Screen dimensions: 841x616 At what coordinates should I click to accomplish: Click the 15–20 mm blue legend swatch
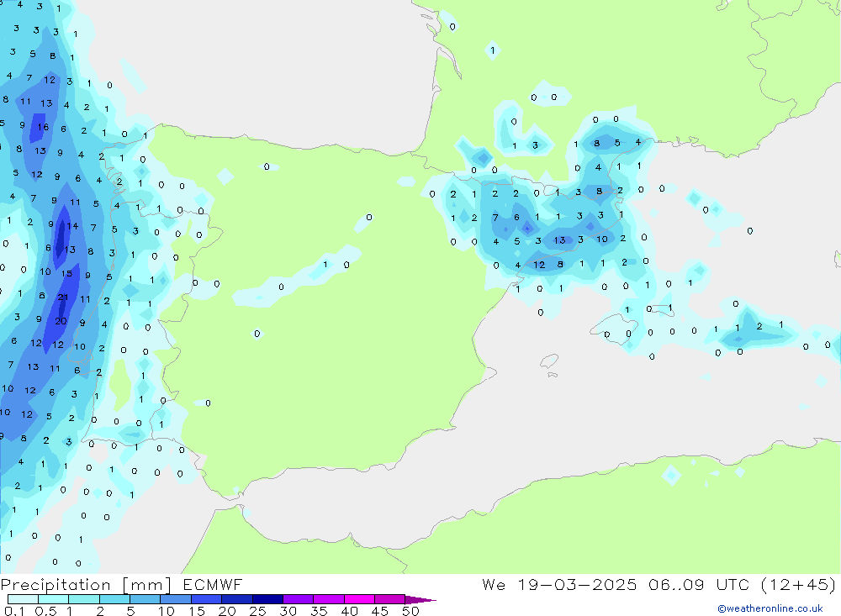[x=207, y=599]
